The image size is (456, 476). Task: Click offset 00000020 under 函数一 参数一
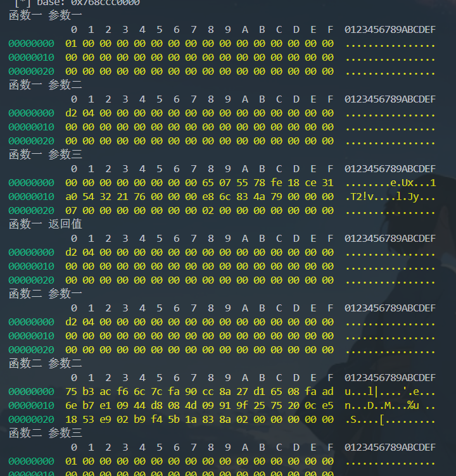click(31, 72)
